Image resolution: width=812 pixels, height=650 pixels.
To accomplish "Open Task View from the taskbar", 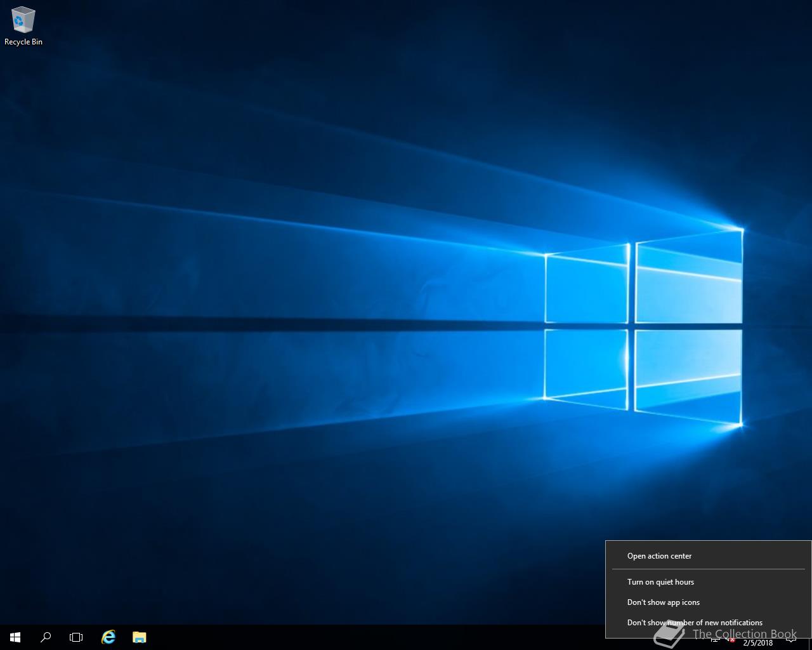I will pyautogui.click(x=76, y=637).
